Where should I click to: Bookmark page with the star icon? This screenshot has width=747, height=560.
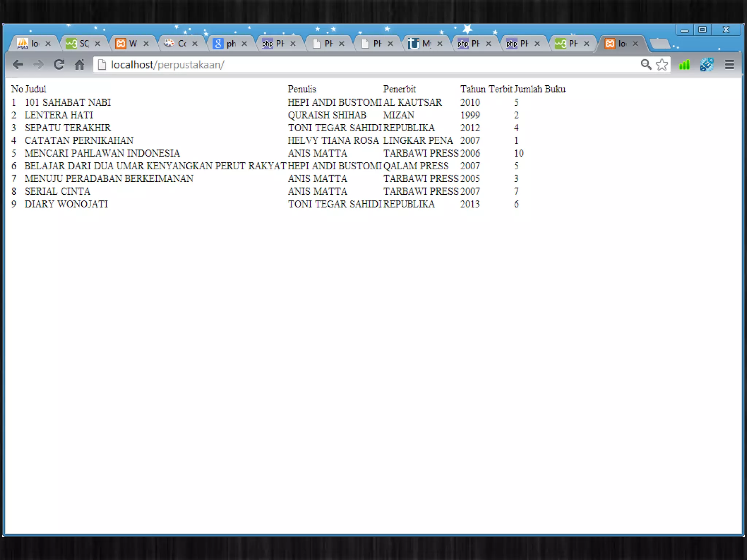tap(662, 65)
